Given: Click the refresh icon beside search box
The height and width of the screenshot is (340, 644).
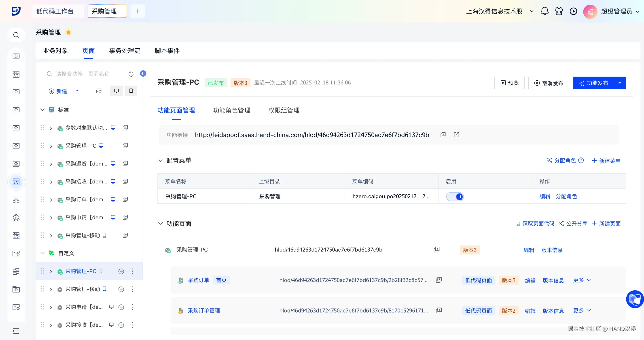Looking at the screenshot, I should 131,74.
